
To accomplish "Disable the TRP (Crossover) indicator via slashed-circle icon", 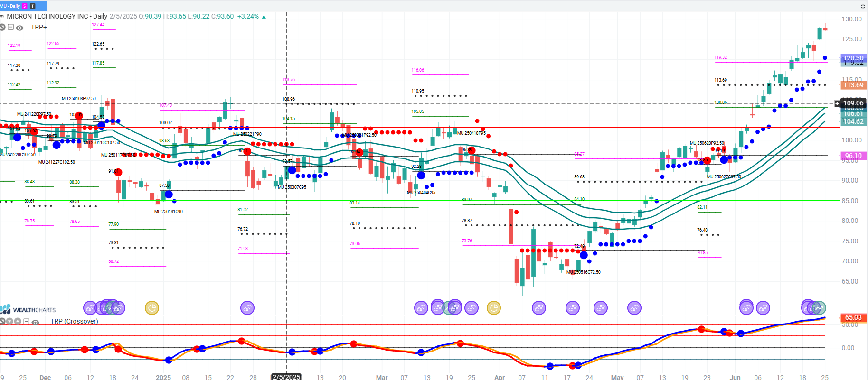I will tap(2, 322).
